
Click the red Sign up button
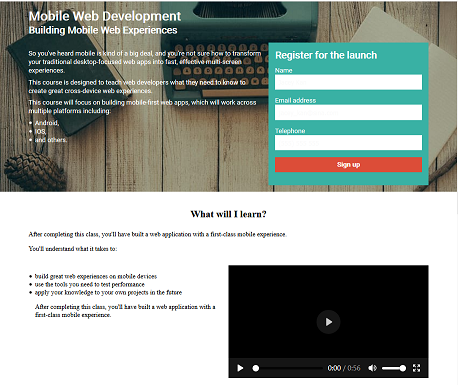(x=348, y=165)
